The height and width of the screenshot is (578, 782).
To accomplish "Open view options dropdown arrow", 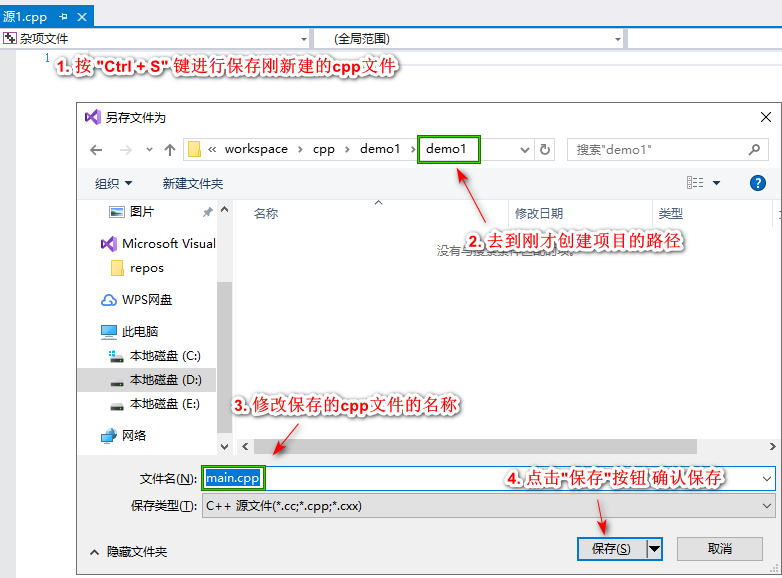I will (x=717, y=183).
